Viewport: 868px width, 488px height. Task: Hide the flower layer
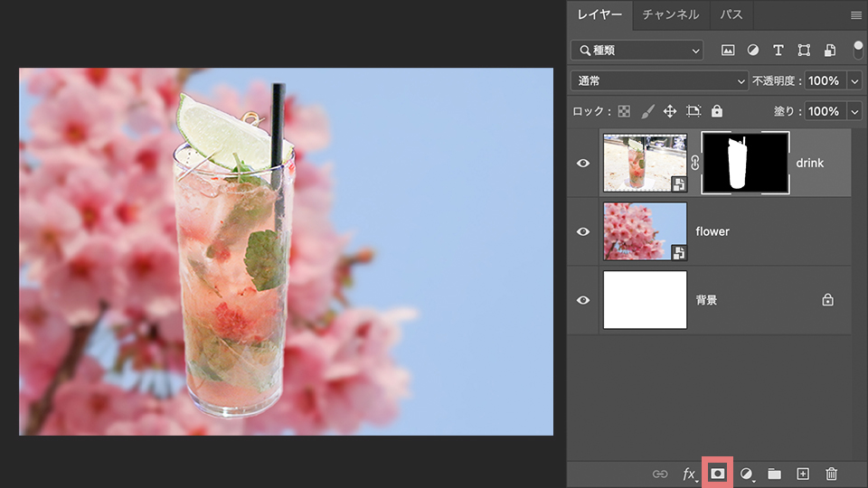pos(583,232)
